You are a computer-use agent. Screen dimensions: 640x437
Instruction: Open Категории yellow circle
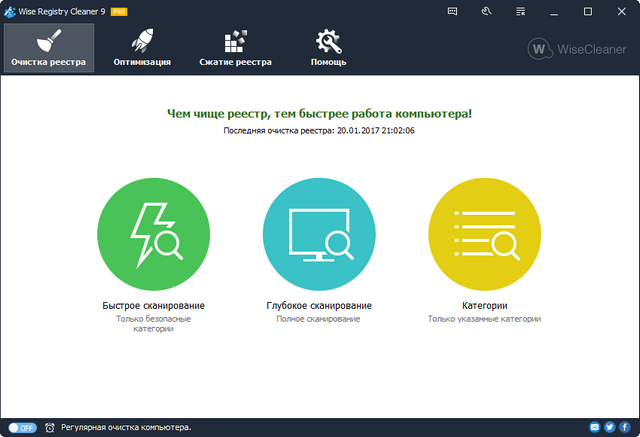[x=484, y=234]
